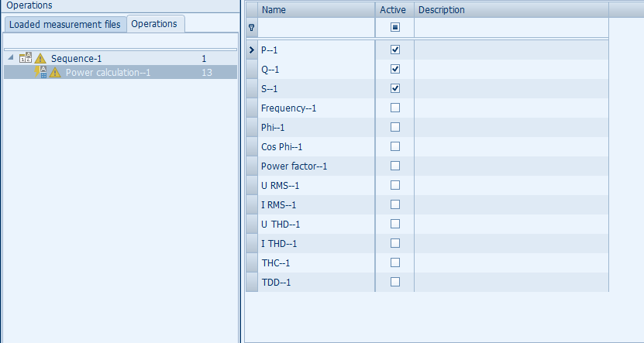
Task: Enable the Frequency--1 Active checkbox
Action: coord(395,108)
